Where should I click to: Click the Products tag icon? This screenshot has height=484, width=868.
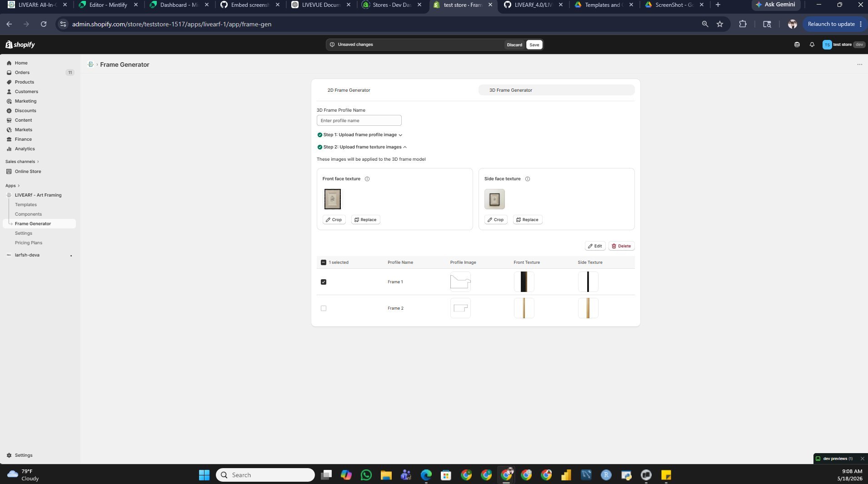tap(9, 82)
